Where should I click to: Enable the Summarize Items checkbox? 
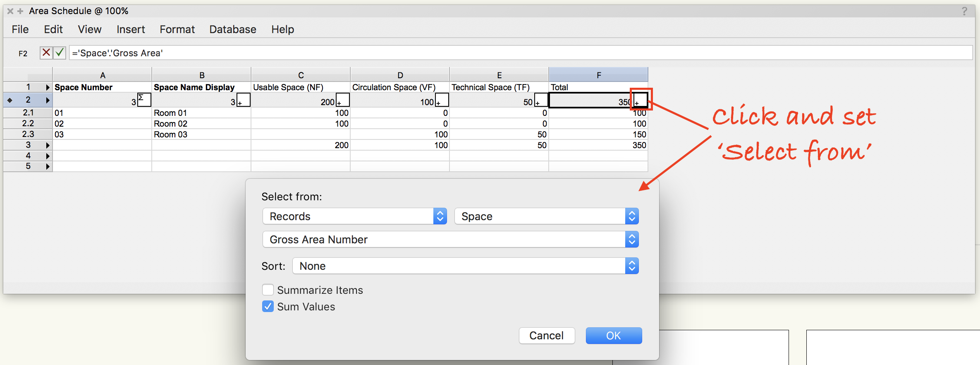click(268, 290)
